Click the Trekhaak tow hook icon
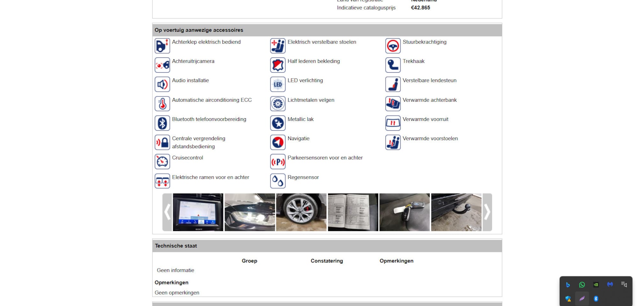 [x=393, y=65]
